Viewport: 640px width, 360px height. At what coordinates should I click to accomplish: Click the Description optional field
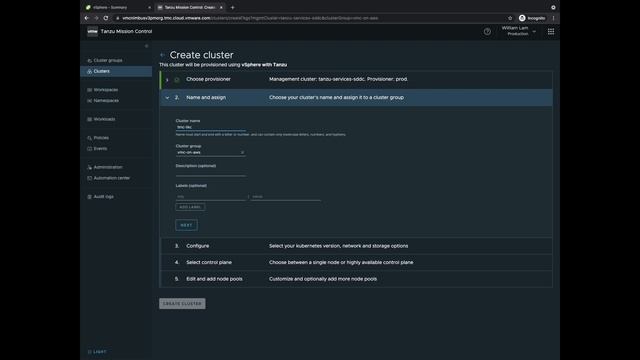pyautogui.click(x=211, y=173)
